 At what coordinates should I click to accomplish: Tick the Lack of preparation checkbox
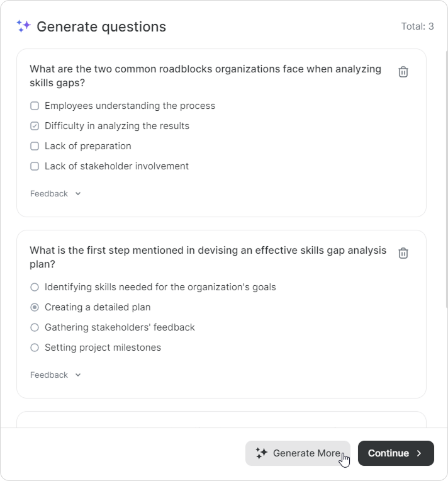35,146
